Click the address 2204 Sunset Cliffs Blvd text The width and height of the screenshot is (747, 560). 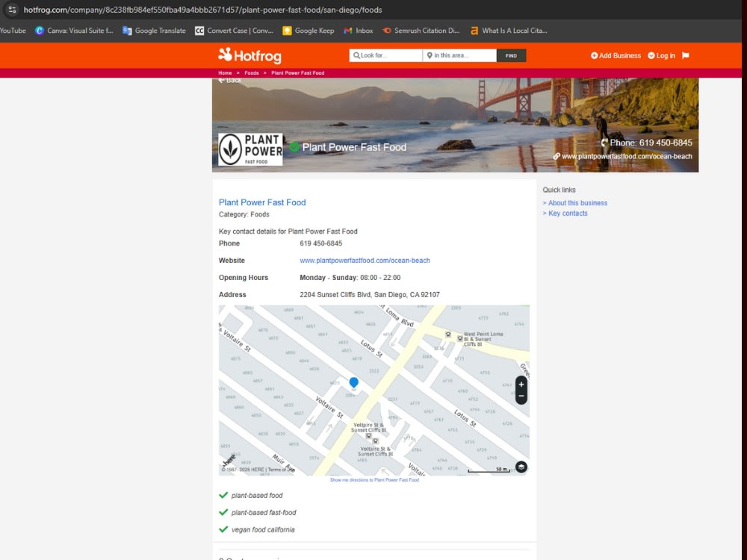tap(370, 295)
